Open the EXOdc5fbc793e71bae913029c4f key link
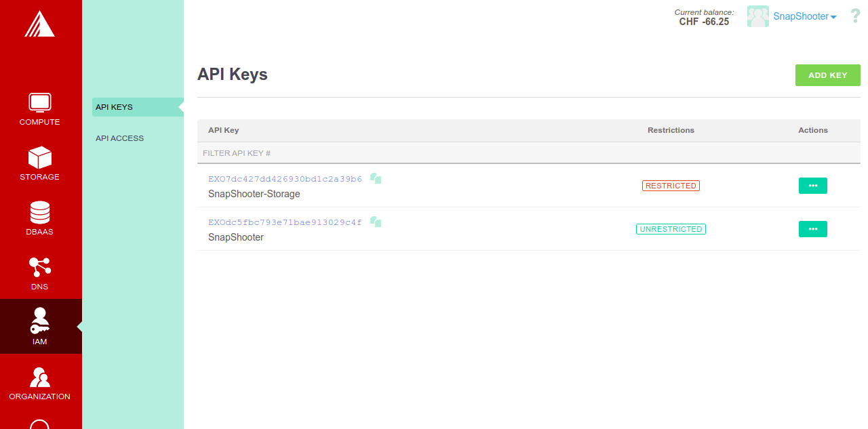Image resolution: width=868 pixels, height=429 pixels. [x=285, y=222]
